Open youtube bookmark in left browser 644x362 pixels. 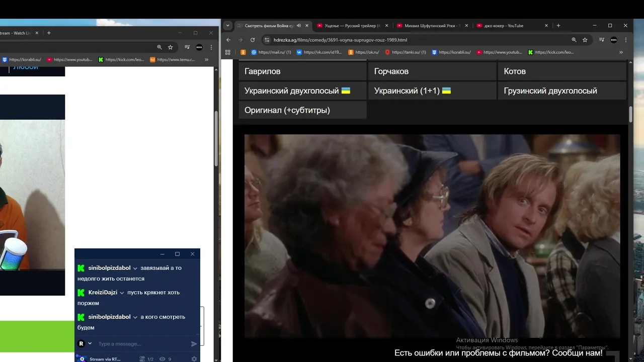[x=69, y=60]
